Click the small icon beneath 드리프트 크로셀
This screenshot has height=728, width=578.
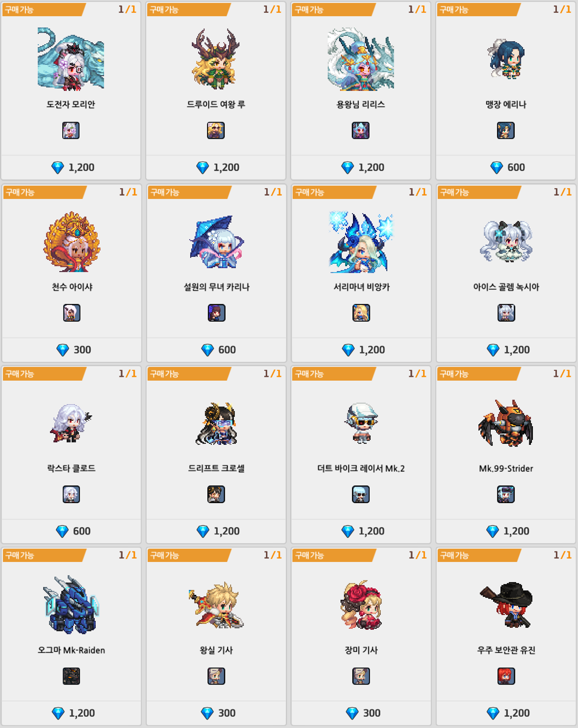click(216, 494)
